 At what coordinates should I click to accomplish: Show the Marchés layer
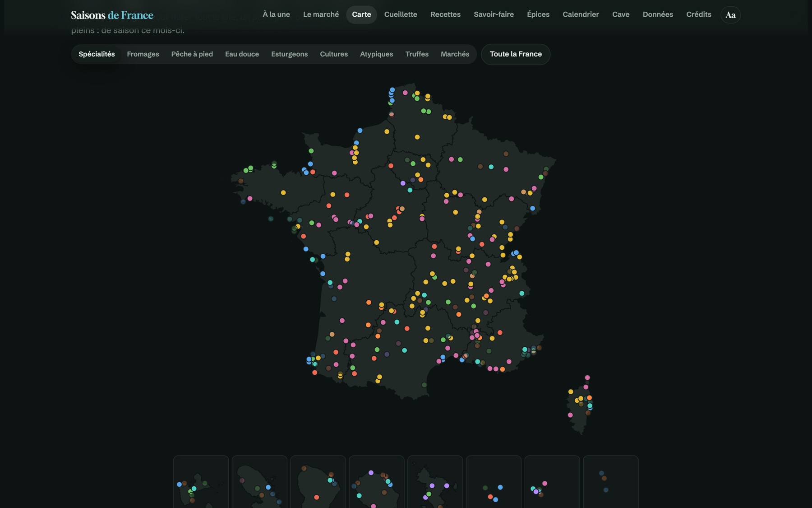[x=455, y=54]
